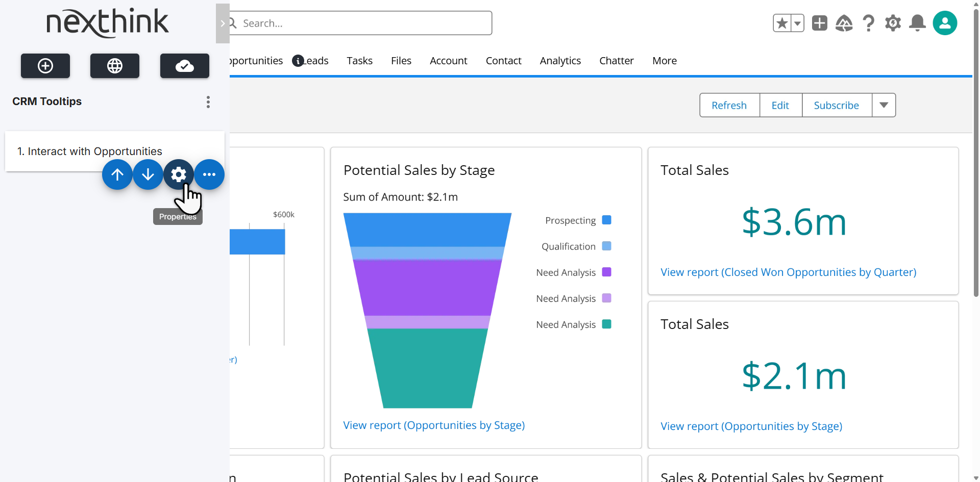Click the Prospecting legend color swatch
The width and height of the screenshot is (980, 482).
click(x=606, y=220)
